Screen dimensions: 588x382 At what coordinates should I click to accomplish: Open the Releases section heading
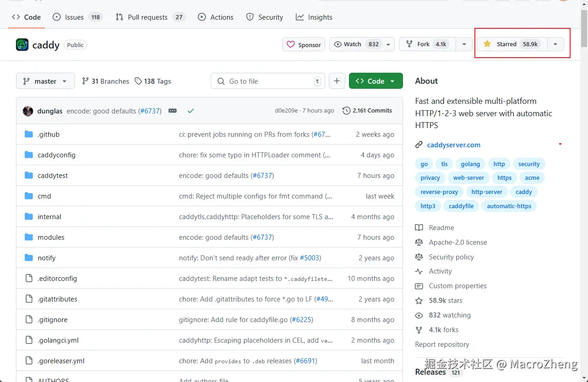[430, 372]
